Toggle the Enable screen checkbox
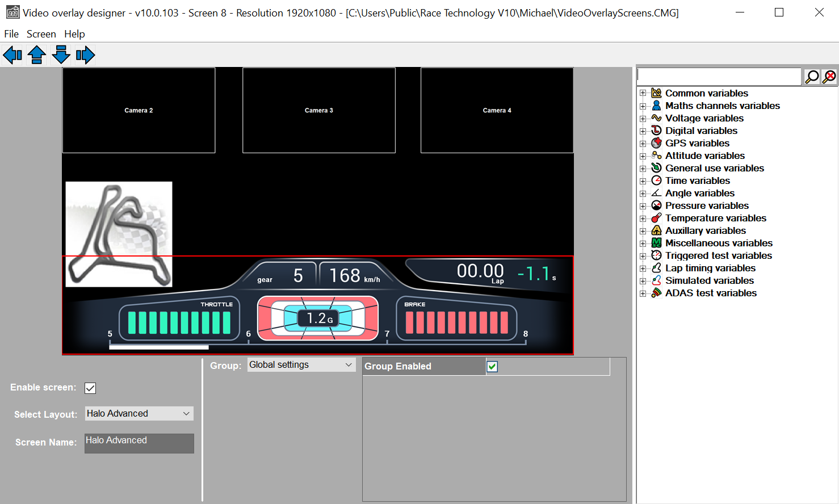This screenshot has width=839, height=504. pyautogui.click(x=90, y=388)
